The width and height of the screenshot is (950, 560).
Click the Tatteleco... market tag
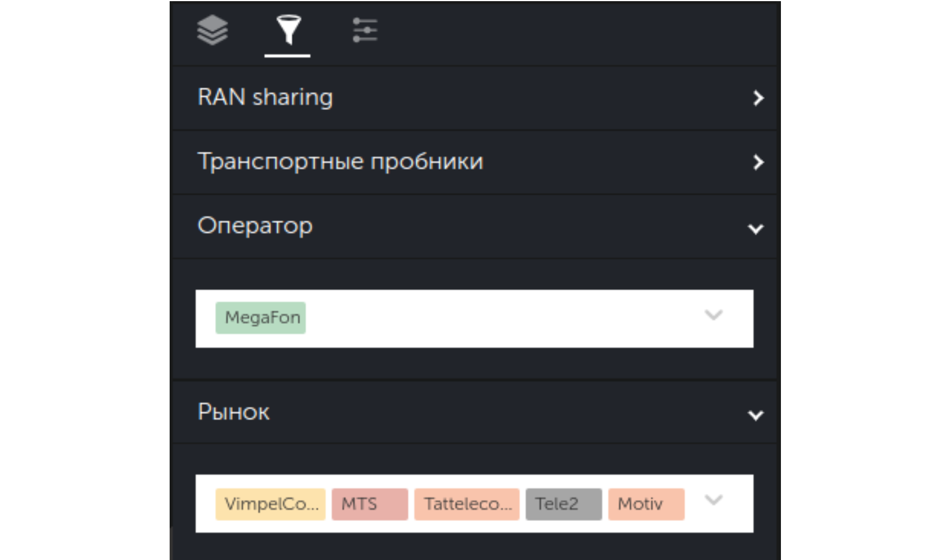coord(467,504)
